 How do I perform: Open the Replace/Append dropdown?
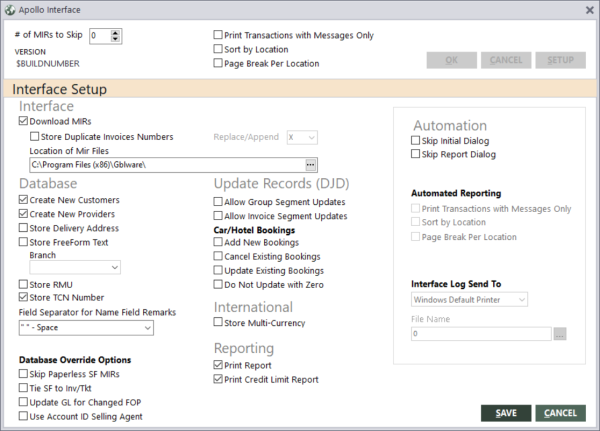tap(302, 137)
